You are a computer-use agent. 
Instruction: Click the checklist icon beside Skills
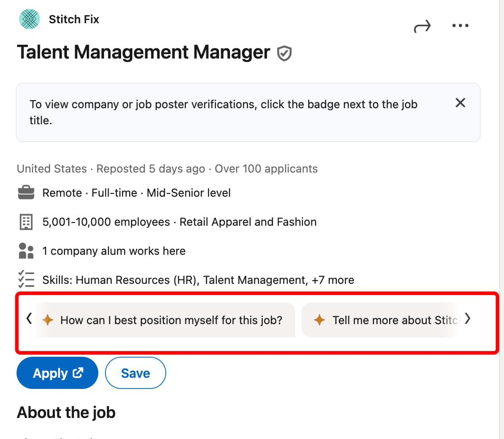tap(26, 280)
